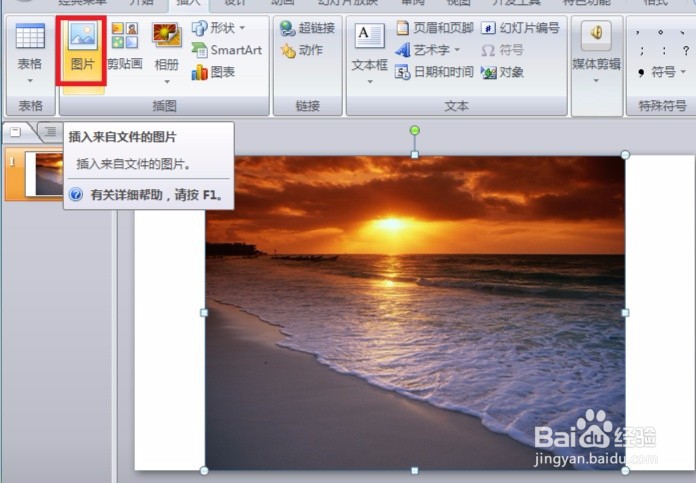Click the green rotation handle above picture
Screen dimensions: 696x483
point(415,130)
